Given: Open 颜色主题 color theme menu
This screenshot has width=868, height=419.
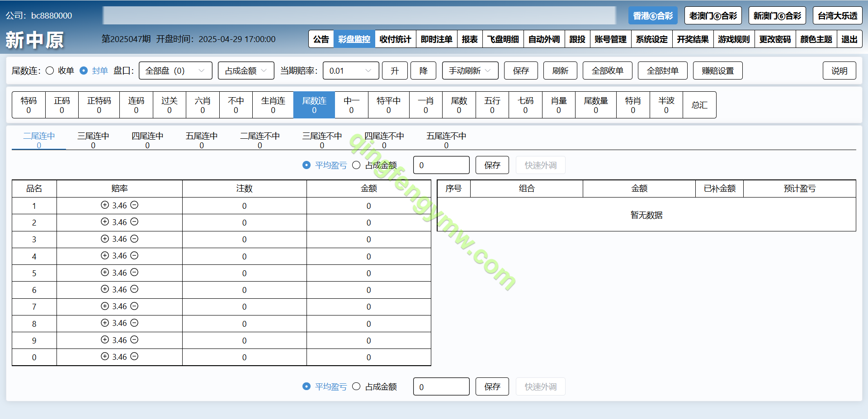Looking at the screenshot, I should [x=816, y=39].
